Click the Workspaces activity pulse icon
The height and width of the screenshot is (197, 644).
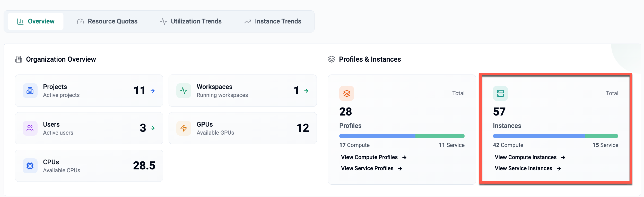click(x=184, y=91)
